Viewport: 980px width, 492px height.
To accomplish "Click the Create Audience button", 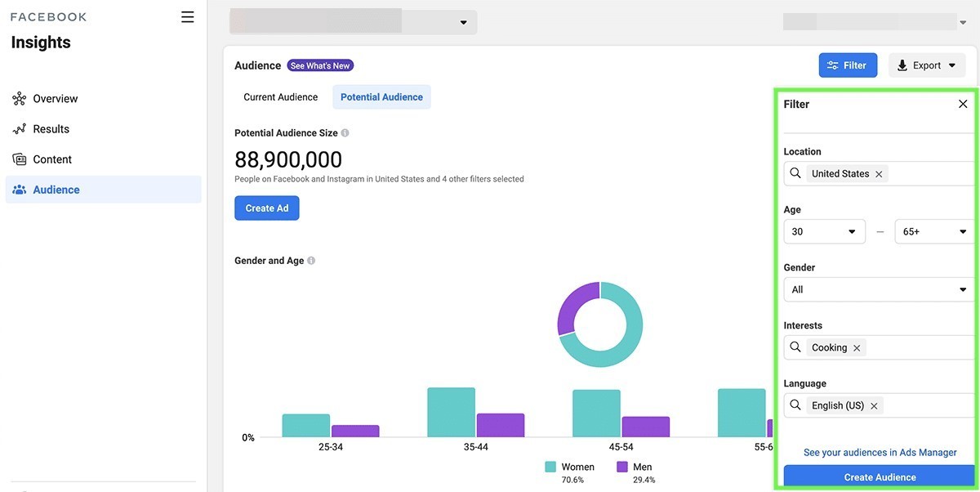I will (x=880, y=476).
